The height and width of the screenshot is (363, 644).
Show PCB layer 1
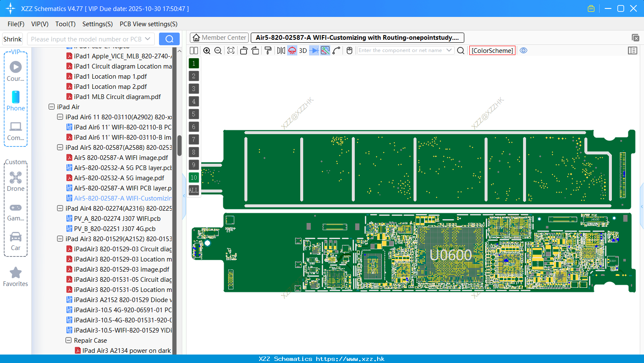[x=194, y=63]
